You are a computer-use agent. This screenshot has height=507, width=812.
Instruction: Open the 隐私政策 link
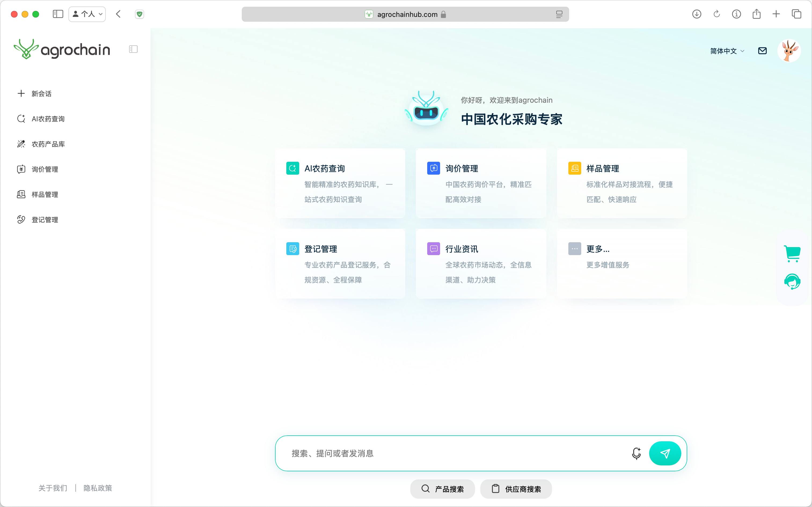(98, 488)
